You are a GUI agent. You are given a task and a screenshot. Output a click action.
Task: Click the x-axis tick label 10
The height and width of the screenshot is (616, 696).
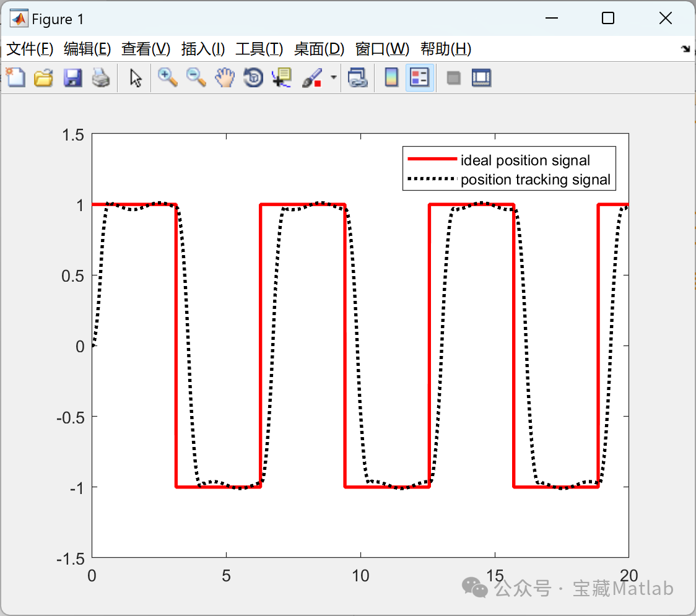(x=360, y=576)
